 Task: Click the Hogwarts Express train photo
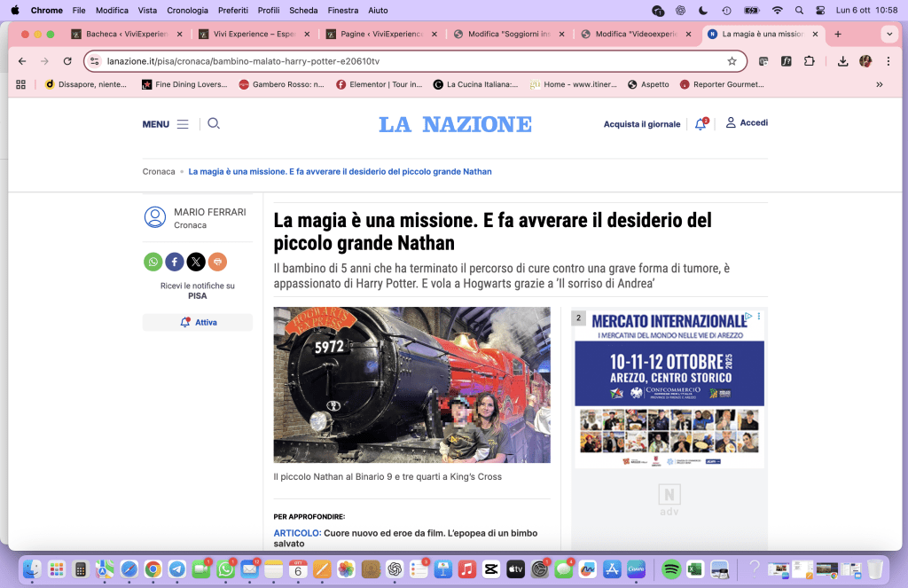tap(411, 385)
